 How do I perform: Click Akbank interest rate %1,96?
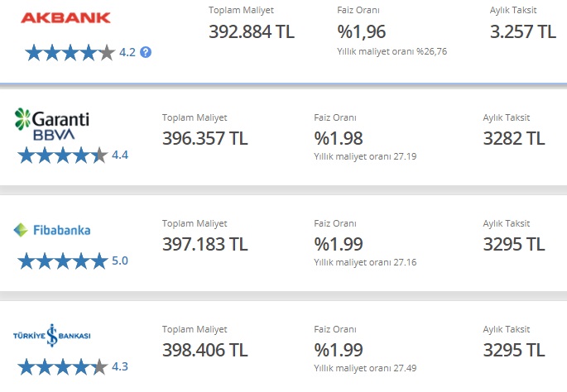coord(361,31)
